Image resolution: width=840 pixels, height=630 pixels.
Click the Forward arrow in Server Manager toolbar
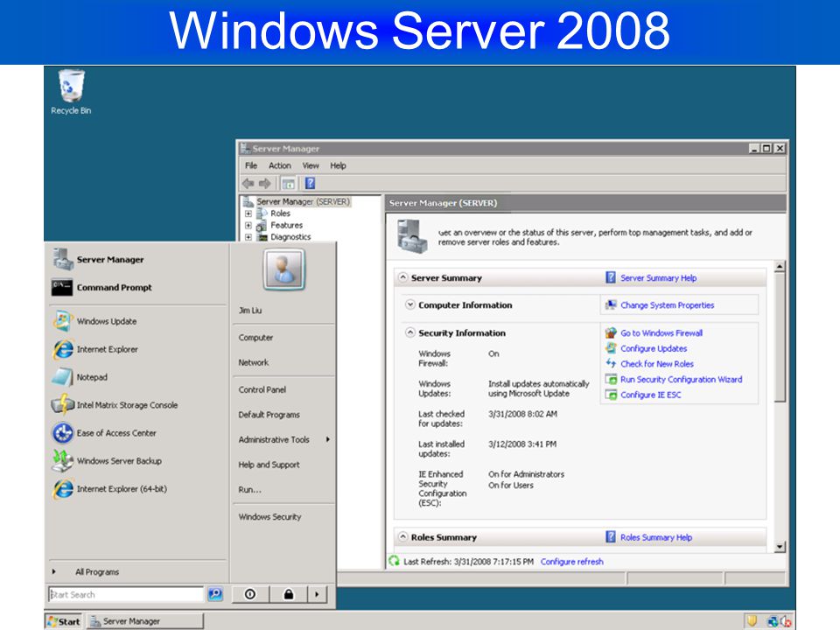264,184
